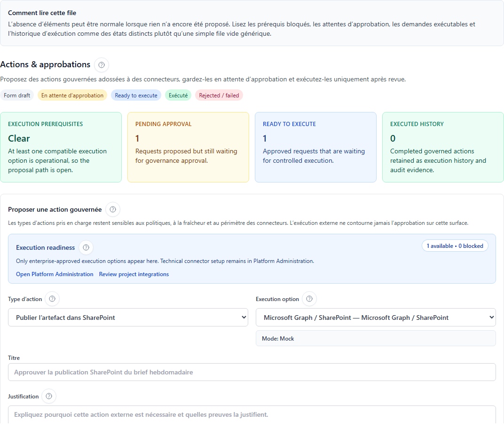Open the help icon next to Actions & approbations

(101, 64)
